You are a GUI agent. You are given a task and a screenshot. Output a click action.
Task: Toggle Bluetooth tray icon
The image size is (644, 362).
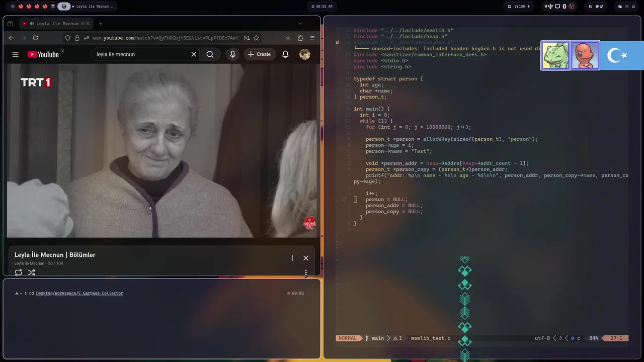(x=564, y=7)
